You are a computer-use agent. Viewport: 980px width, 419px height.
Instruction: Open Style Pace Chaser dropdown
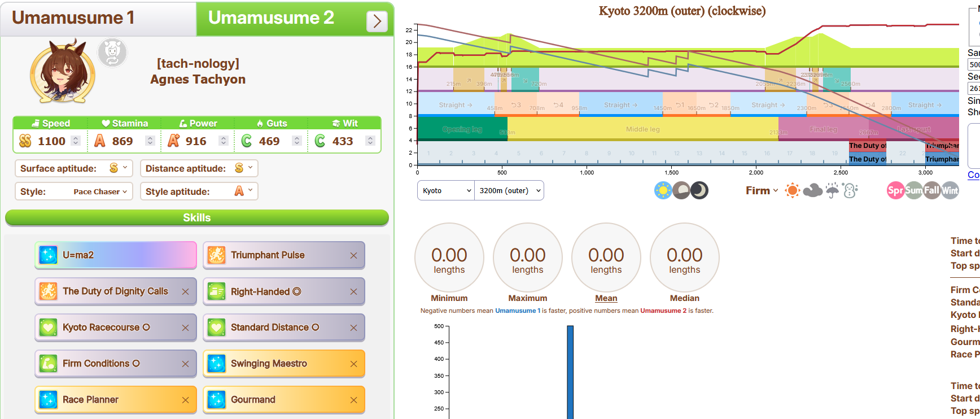click(74, 191)
